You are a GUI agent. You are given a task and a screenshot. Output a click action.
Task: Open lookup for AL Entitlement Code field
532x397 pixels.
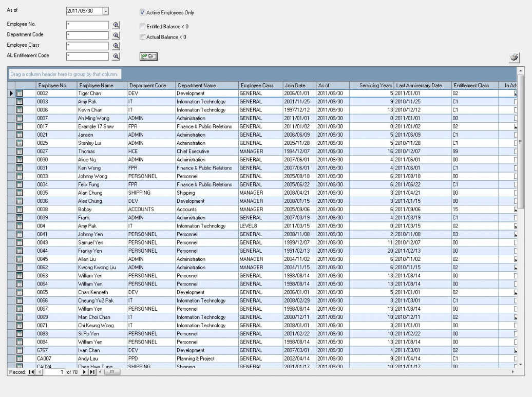click(x=116, y=56)
